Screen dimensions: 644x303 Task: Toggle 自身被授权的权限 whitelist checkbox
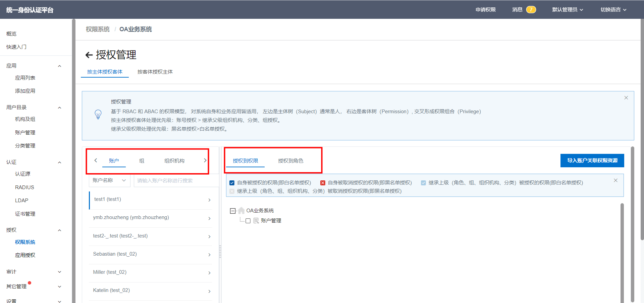coord(232,183)
